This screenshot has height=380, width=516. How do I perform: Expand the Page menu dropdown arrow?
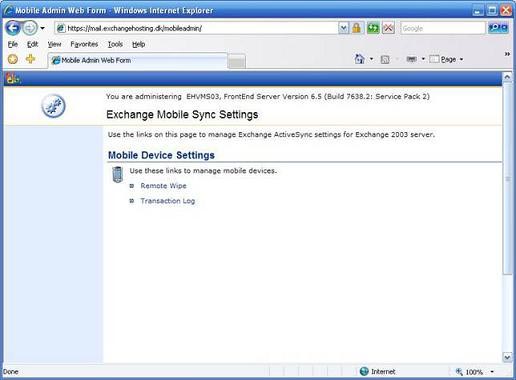tap(461, 59)
